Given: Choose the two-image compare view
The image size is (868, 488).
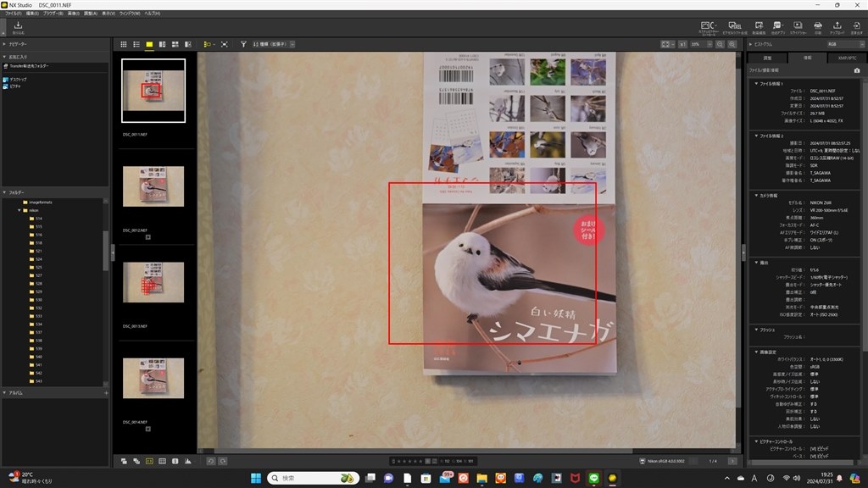Looking at the screenshot, I should [162, 44].
